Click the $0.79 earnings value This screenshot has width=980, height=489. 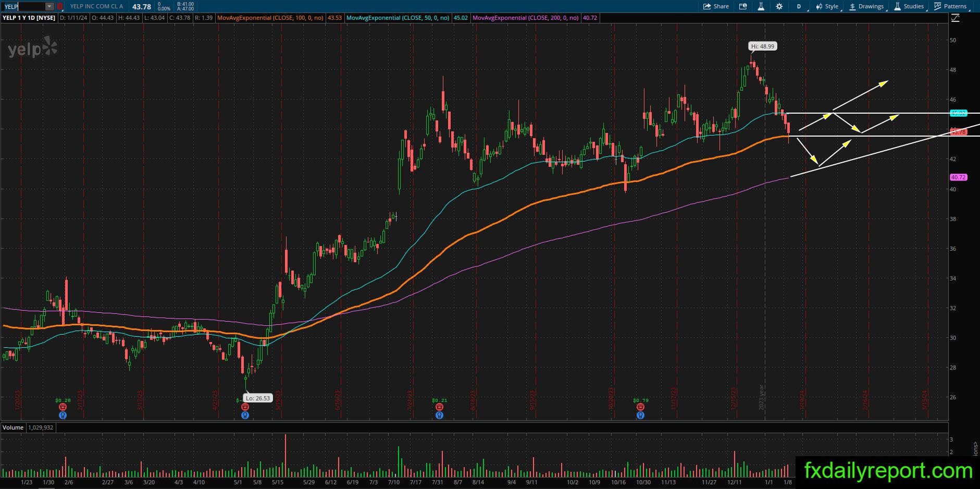point(641,400)
